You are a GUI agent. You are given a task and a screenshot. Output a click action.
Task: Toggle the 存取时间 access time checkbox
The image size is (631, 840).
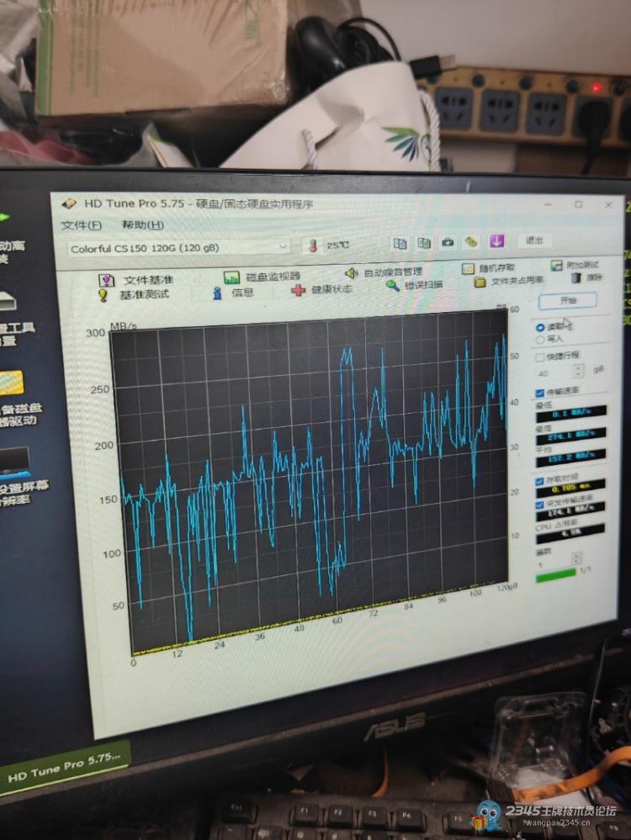[x=540, y=481]
